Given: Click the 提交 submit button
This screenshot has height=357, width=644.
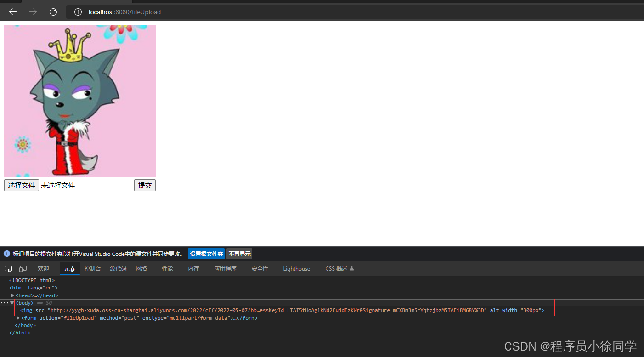Looking at the screenshot, I should [x=144, y=185].
